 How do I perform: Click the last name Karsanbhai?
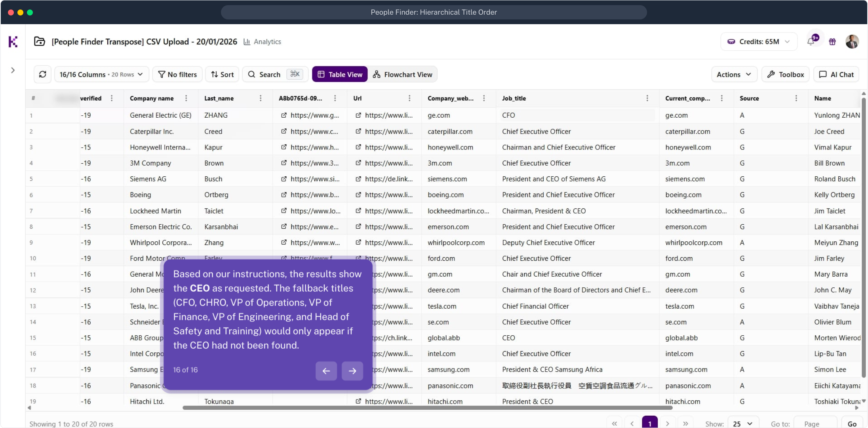[x=221, y=227]
